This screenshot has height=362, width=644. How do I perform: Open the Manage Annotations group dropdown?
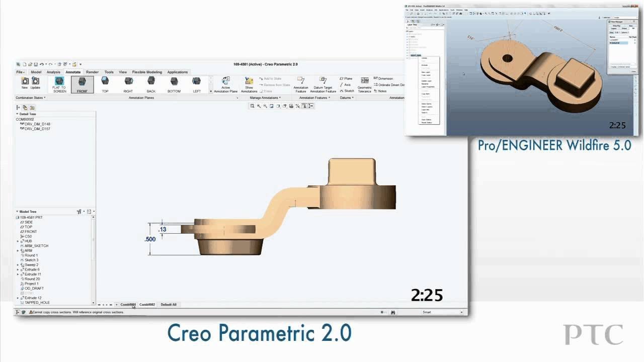click(x=265, y=98)
